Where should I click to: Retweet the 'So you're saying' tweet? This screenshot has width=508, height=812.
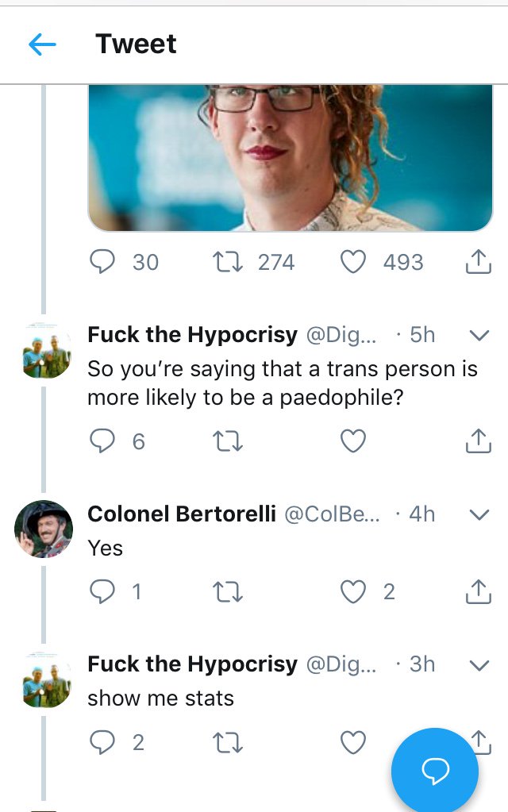(229, 441)
